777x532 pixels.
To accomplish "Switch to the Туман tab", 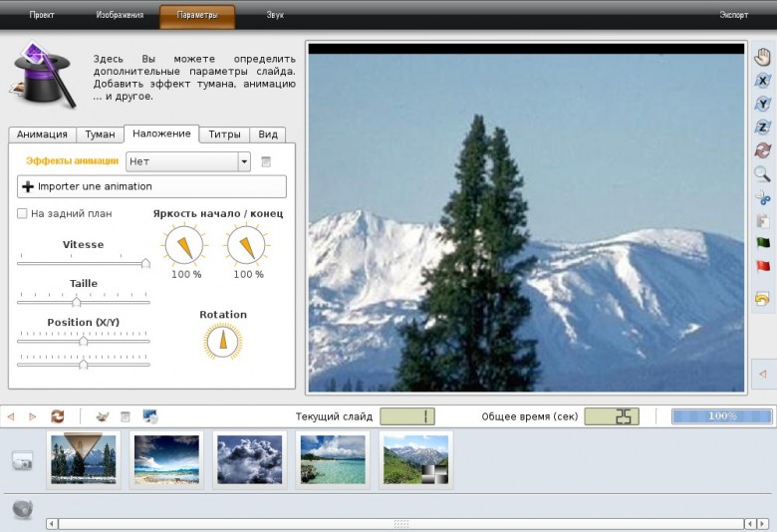I will [x=100, y=134].
